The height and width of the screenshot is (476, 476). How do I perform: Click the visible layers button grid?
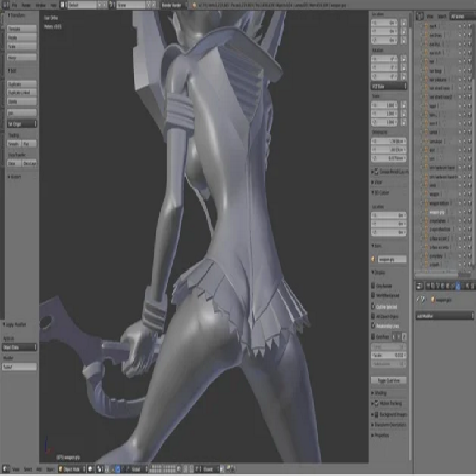[163, 469]
